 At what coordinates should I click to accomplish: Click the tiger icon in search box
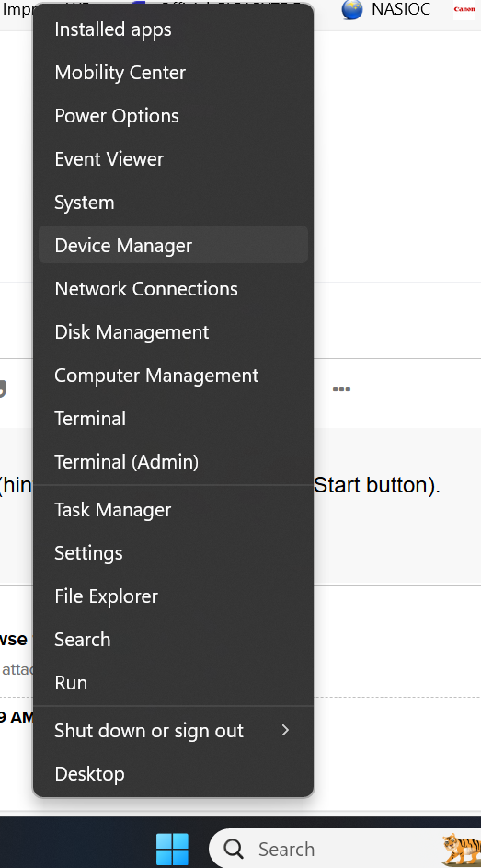[x=462, y=850]
